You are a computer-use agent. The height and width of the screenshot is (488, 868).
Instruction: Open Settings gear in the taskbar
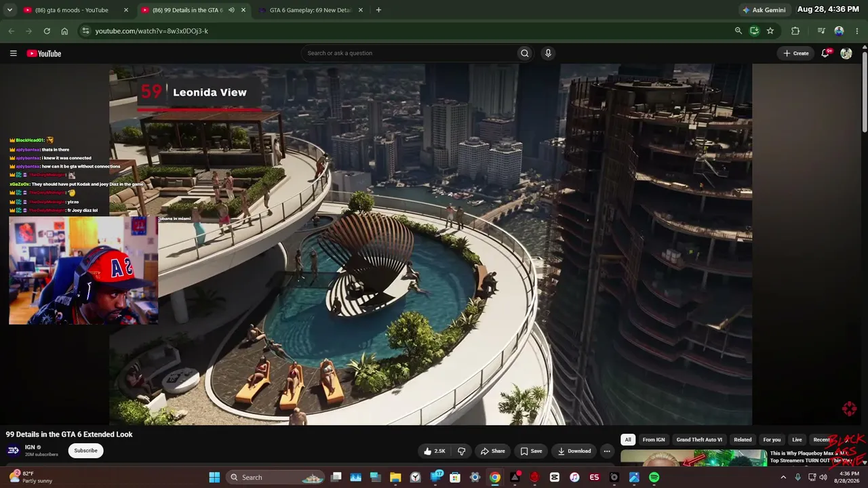[475, 477]
